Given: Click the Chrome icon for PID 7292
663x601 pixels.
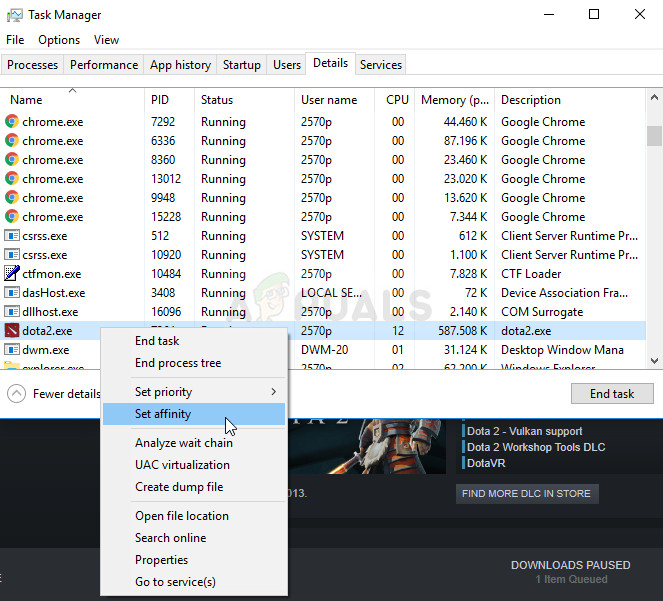Looking at the screenshot, I should tap(12, 122).
